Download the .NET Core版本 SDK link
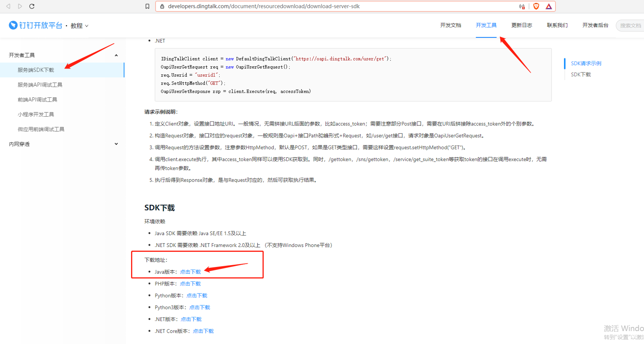The image size is (644, 344). pyautogui.click(x=203, y=331)
